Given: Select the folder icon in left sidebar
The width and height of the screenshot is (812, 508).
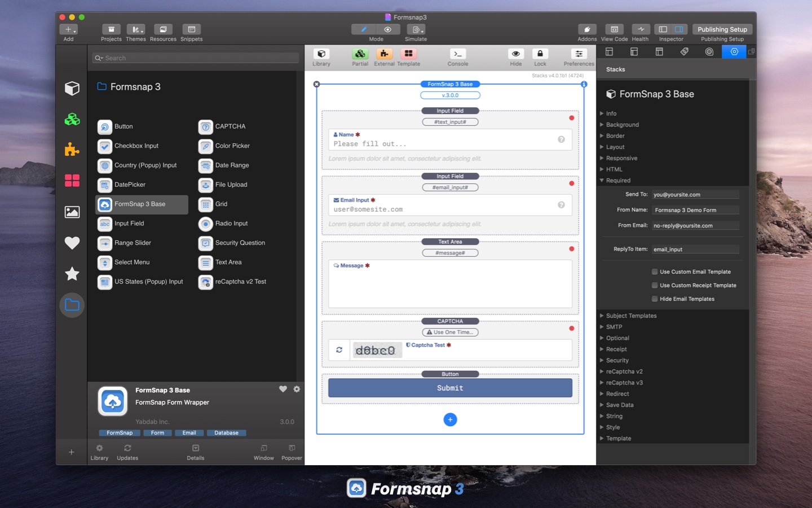Looking at the screenshot, I should pos(72,305).
